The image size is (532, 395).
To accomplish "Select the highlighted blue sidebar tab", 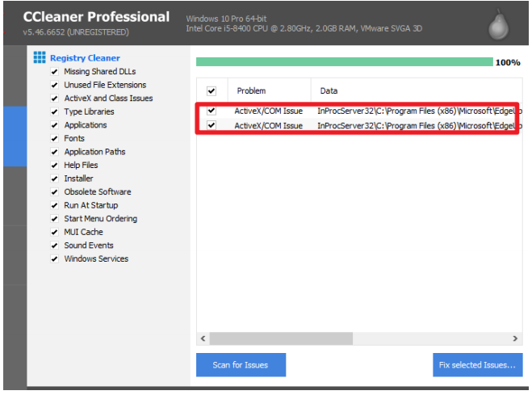I will [x=15, y=137].
